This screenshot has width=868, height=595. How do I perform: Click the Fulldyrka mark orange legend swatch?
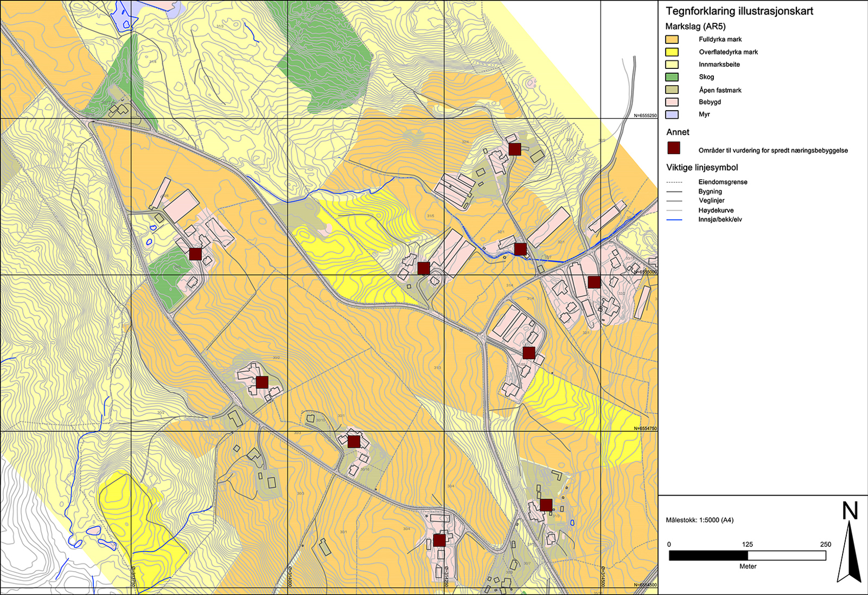tap(672, 40)
